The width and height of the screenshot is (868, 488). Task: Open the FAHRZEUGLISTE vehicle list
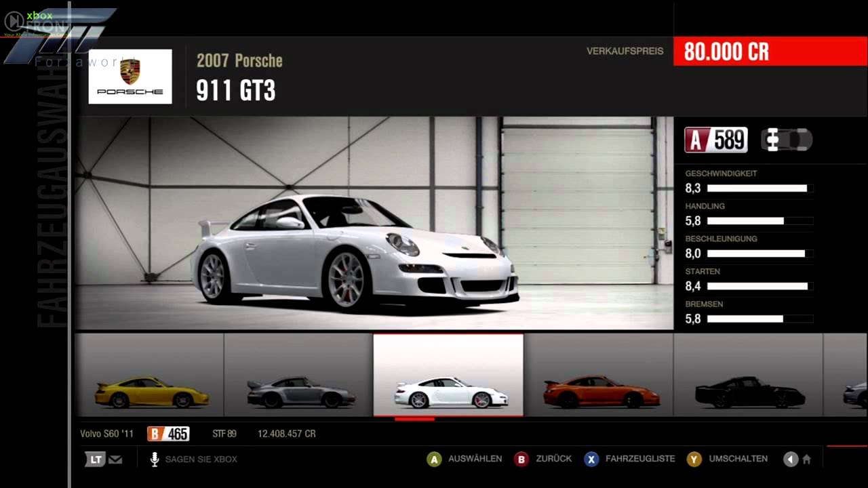click(x=640, y=459)
